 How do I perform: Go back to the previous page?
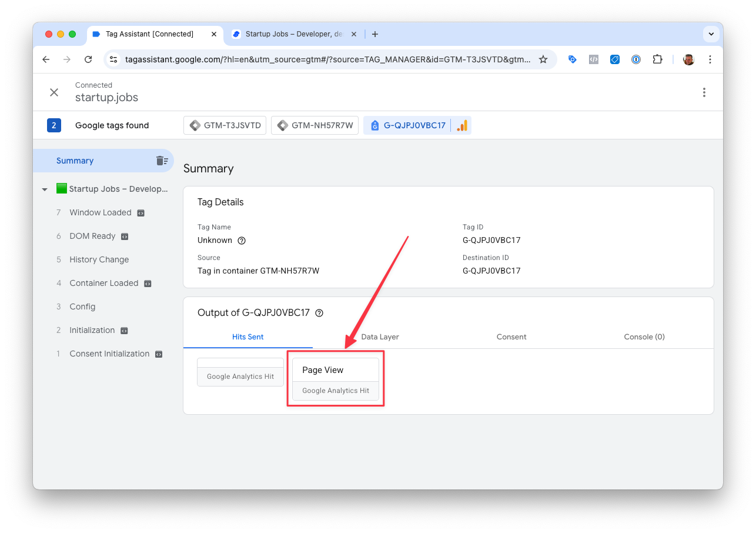[46, 59]
